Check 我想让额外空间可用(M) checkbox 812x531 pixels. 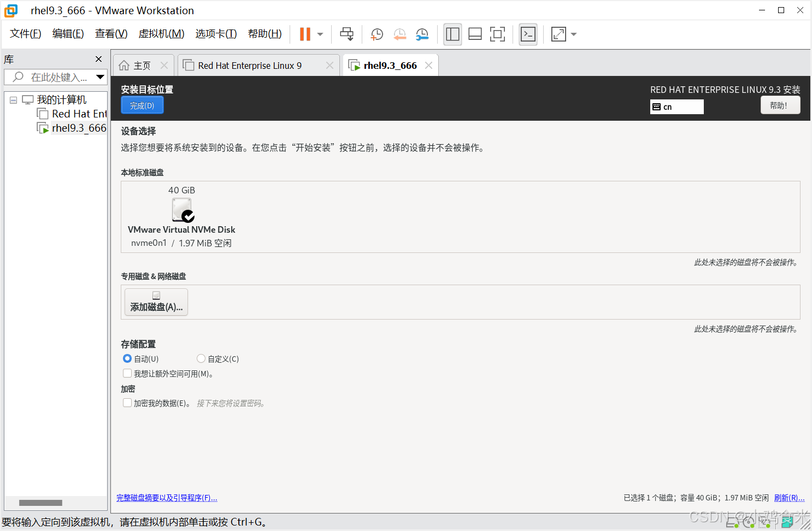127,373
